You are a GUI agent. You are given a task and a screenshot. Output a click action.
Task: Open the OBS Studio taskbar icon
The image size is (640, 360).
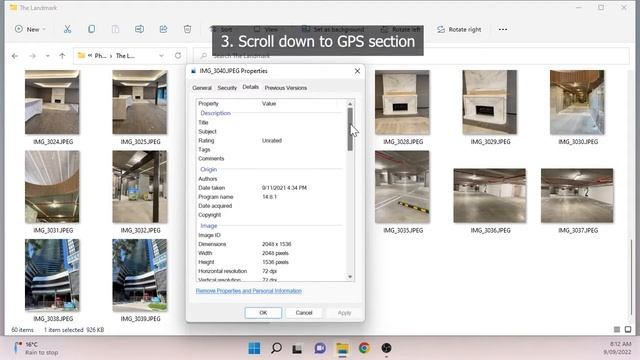coord(386,348)
